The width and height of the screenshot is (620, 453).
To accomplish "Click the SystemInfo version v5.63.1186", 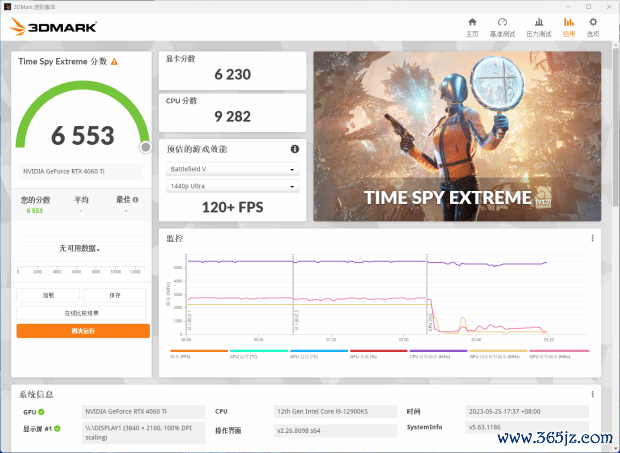I will coord(527,427).
